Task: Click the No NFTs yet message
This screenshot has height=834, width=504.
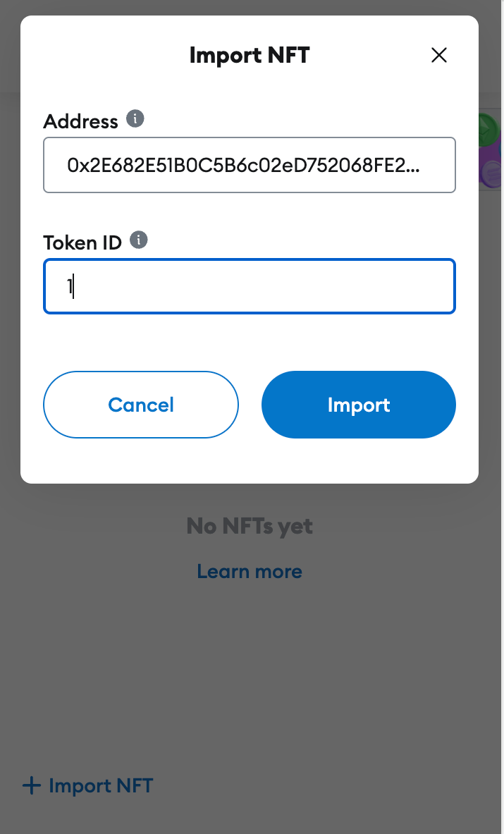Action: click(250, 526)
